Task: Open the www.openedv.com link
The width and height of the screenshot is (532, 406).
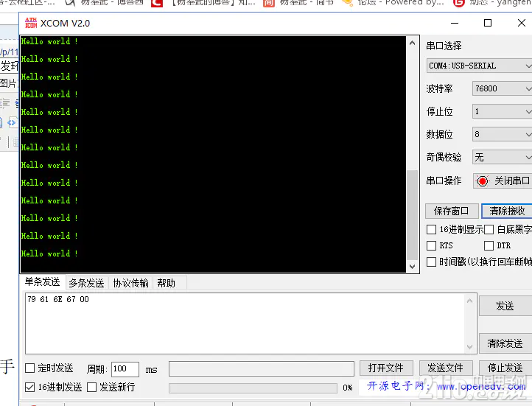Action: click(481, 387)
